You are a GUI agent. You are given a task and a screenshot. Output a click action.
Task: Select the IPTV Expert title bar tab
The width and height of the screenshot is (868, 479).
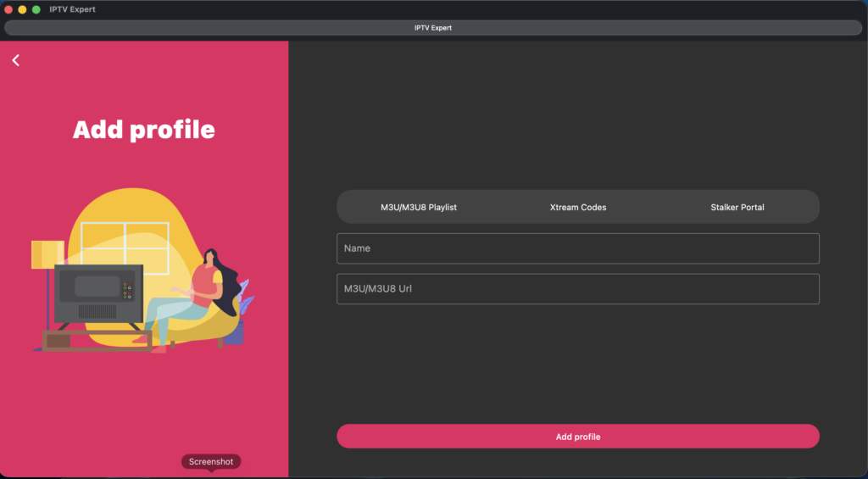pos(433,28)
